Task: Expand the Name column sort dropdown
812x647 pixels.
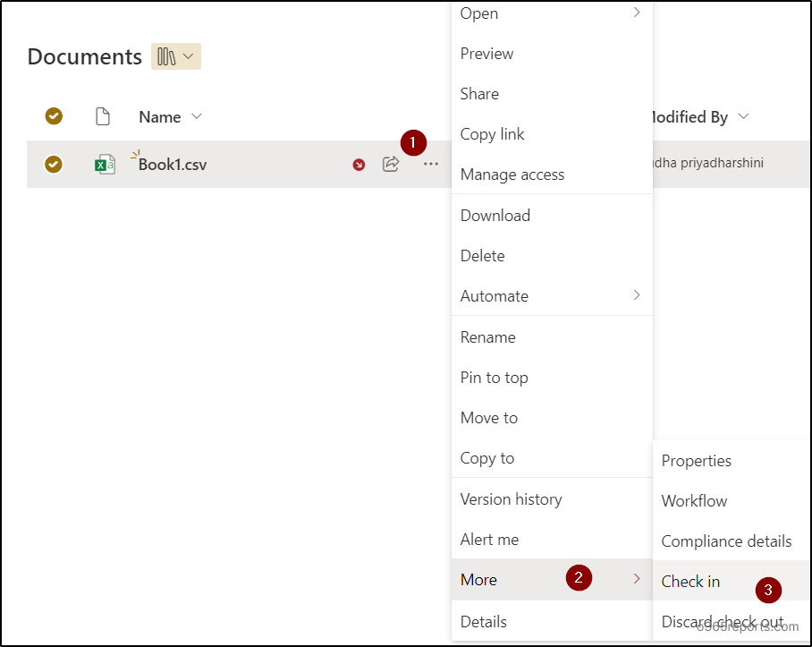Action: click(x=196, y=116)
